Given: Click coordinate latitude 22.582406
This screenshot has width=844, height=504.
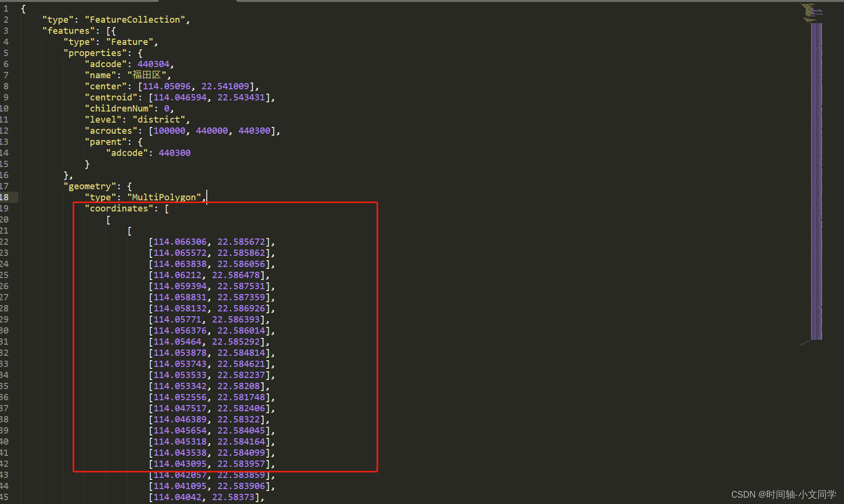Looking at the screenshot, I should coord(241,408).
